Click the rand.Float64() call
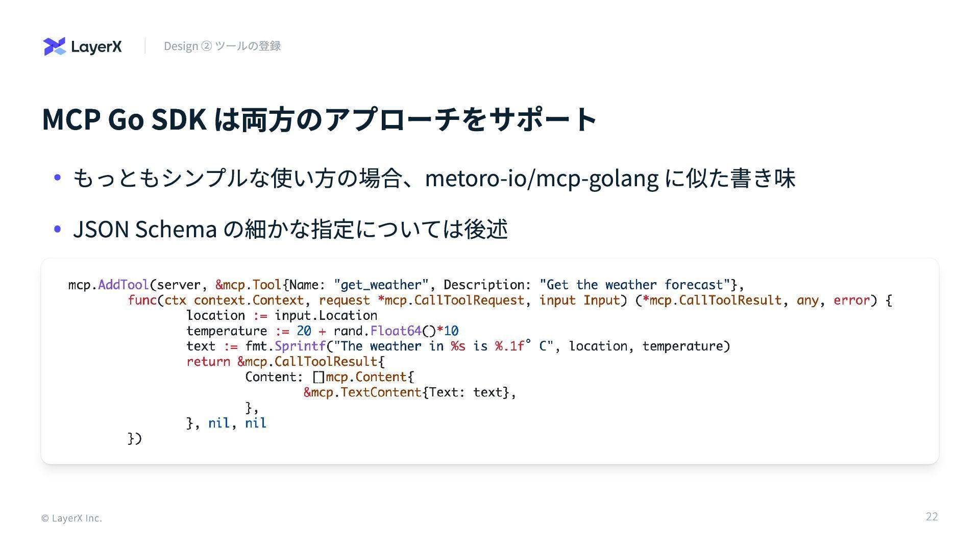 [x=384, y=331]
